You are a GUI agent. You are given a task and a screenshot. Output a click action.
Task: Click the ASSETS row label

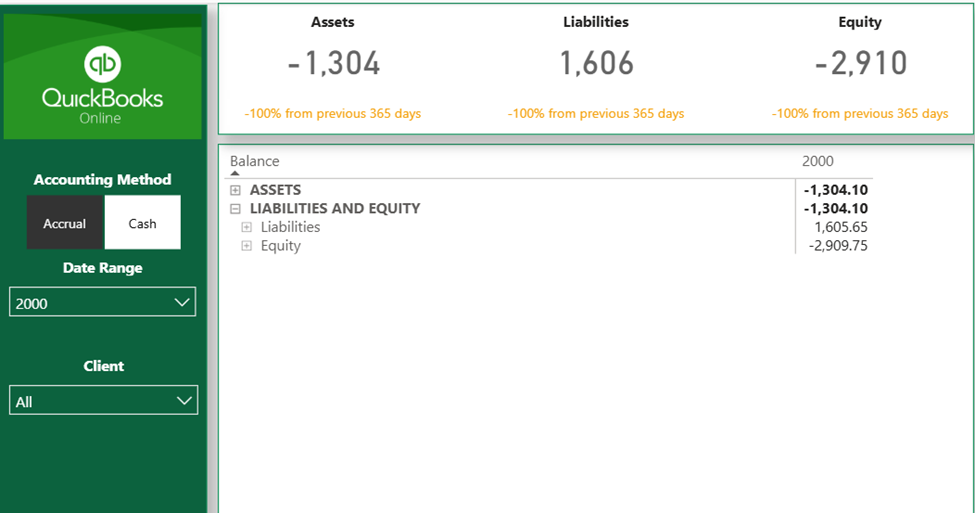click(x=275, y=190)
